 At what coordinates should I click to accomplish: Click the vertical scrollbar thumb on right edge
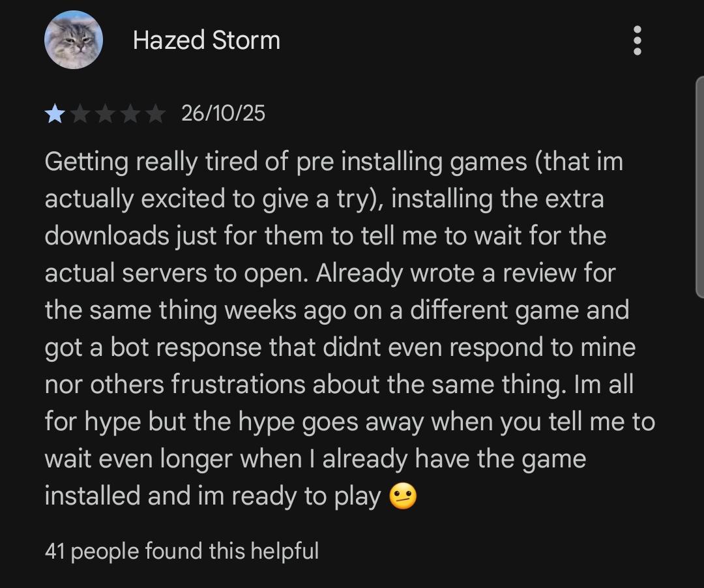tap(699, 187)
